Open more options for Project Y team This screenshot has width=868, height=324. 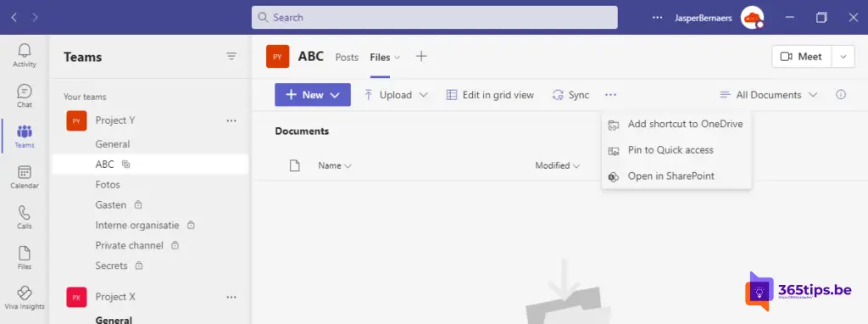(x=231, y=120)
